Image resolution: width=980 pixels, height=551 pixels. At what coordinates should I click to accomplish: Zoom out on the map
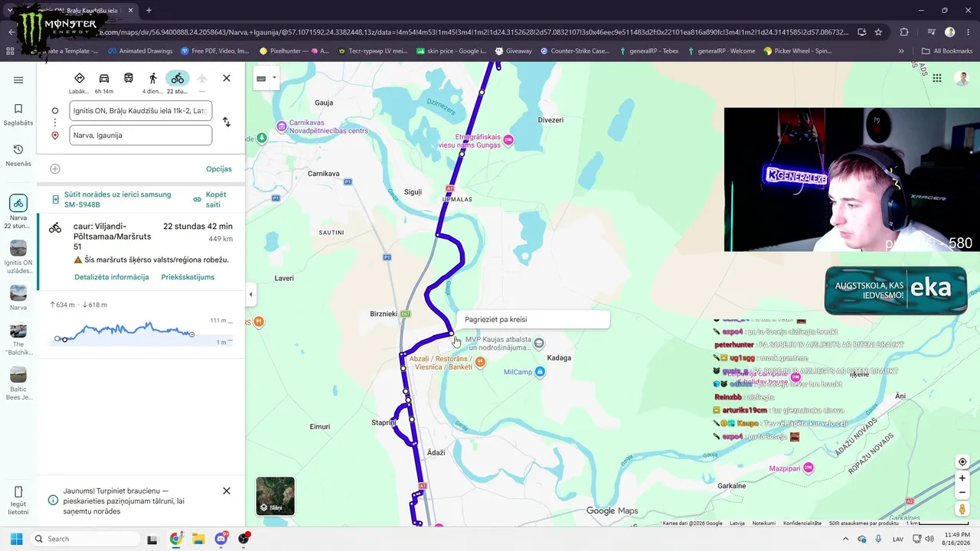[x=962, y=492]
